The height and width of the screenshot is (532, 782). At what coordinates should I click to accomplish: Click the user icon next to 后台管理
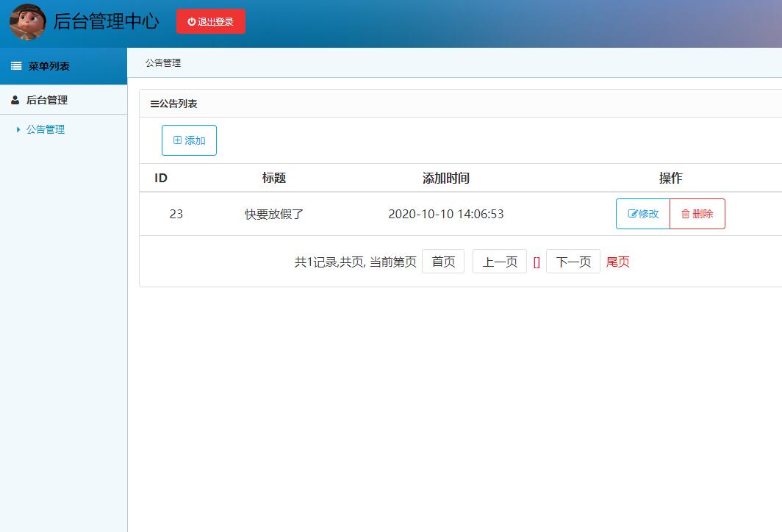[15, 99]
